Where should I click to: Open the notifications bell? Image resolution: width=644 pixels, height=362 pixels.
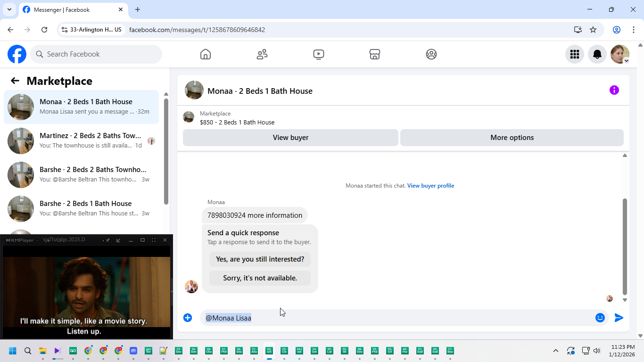(597, 54)
